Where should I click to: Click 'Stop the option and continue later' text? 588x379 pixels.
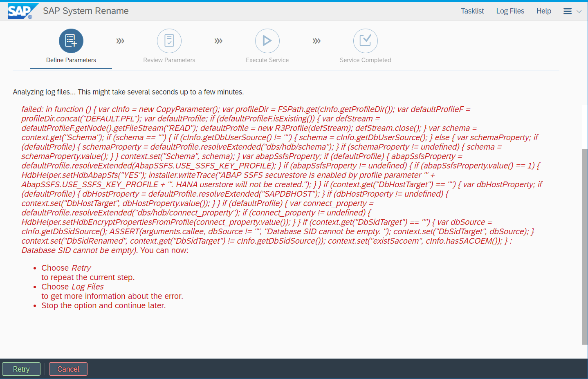point(103,305)
